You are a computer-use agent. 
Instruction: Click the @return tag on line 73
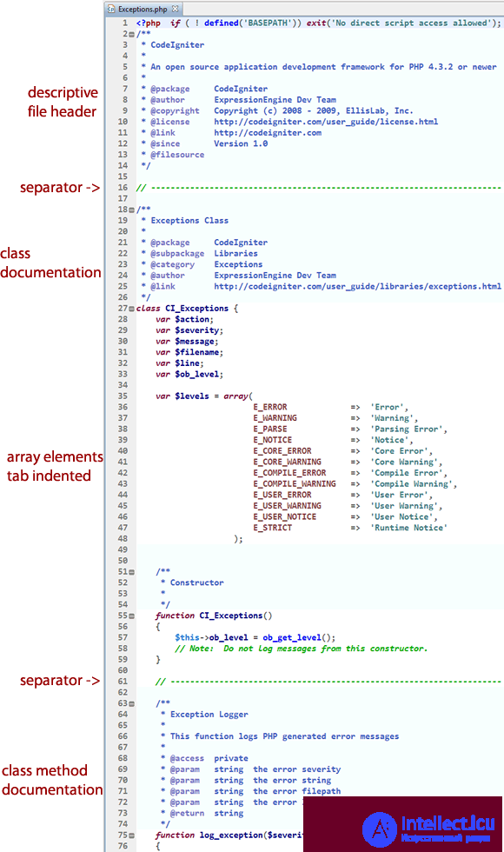tap(187, 814)
